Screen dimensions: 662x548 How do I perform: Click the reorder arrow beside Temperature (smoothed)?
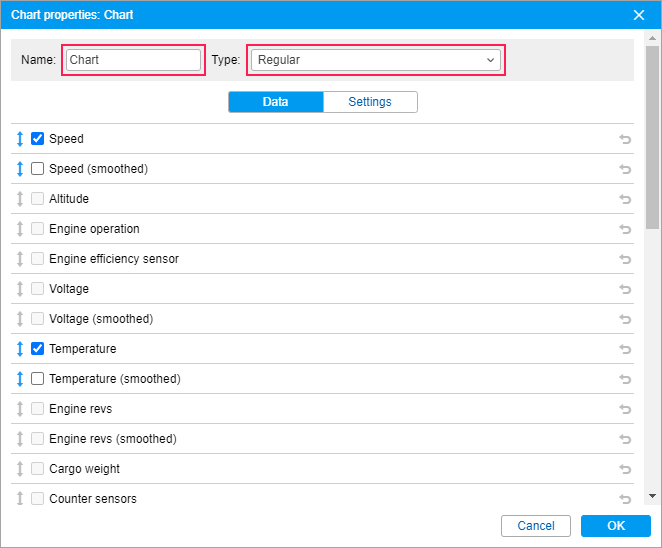pos(20,379)
